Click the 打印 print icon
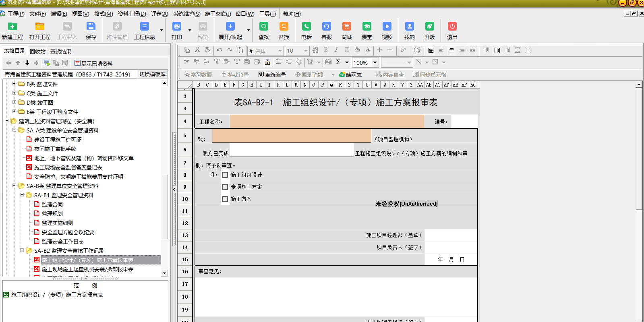The height and width of the screenshot is (322, 644). pyautogui.click(x=177, y=27)
